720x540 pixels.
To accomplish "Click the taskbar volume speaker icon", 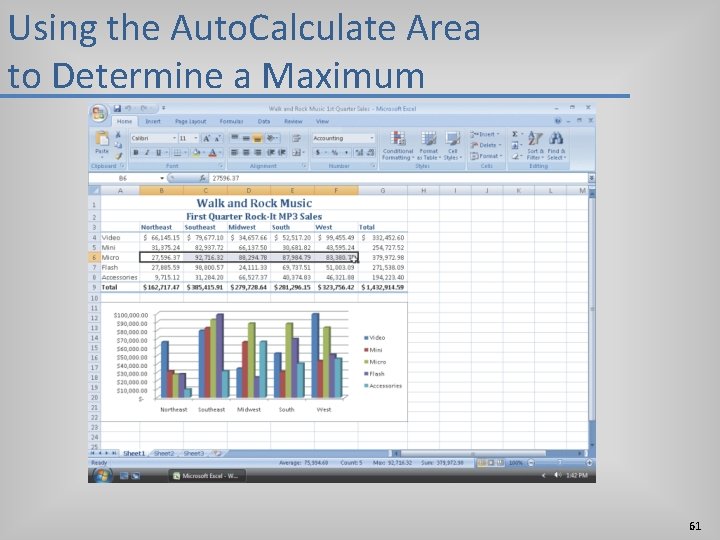I will (x=557, y=475).
